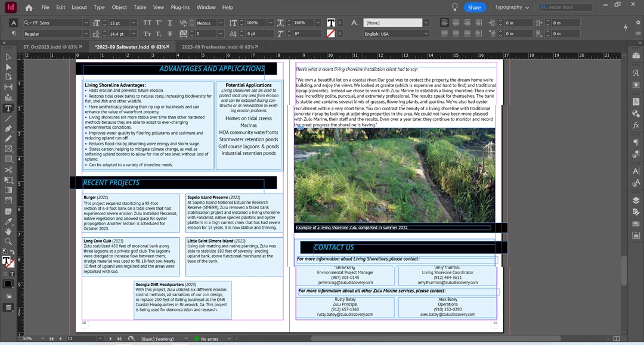This screenshot has height=345, width=644.
Task: Toggle All Caps formatting
Action: point(147,23)
